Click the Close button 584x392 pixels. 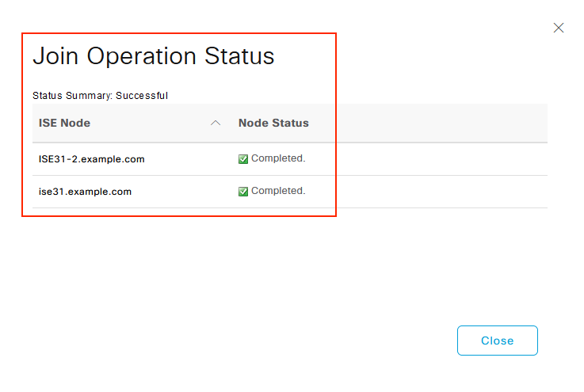[x=497, y=341]
